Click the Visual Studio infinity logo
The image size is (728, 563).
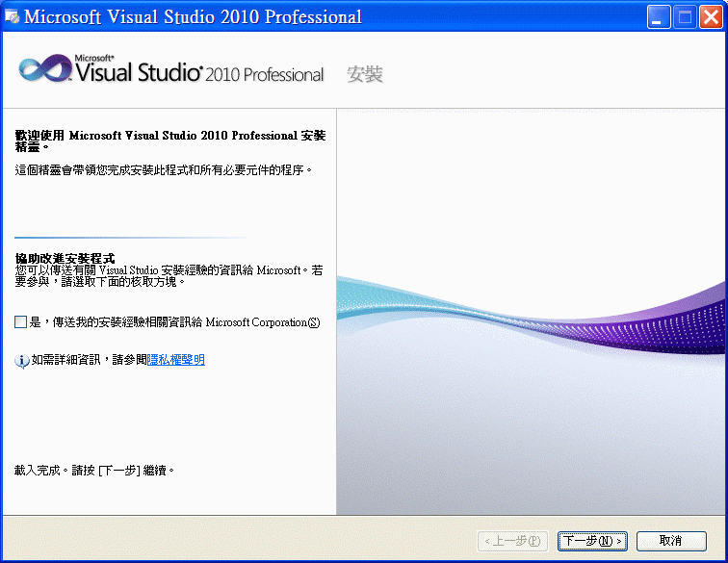pos(45,68)
